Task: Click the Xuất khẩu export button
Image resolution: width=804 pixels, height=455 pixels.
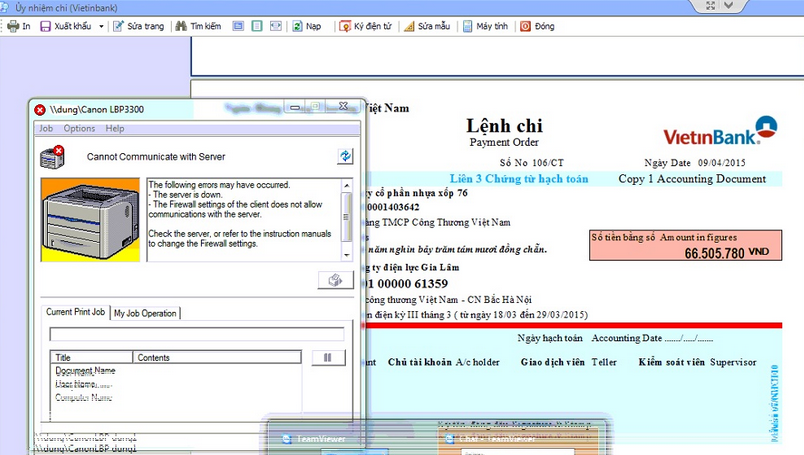Action: pos(66,26)
